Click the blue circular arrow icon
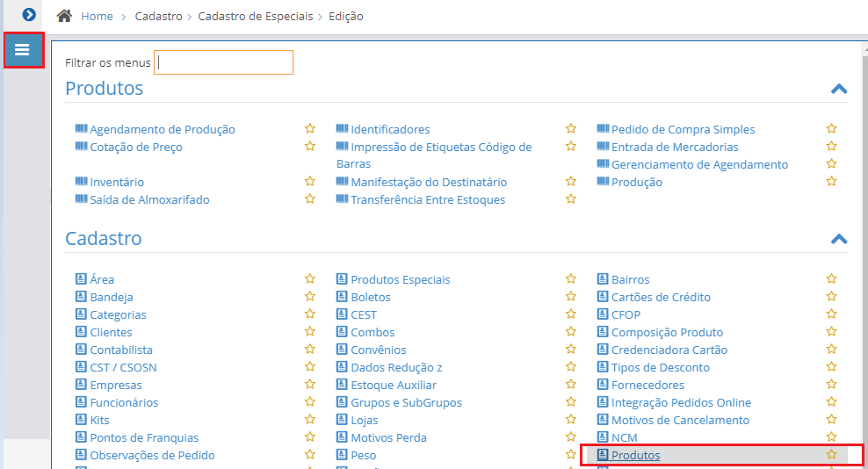The image size is (868, 469). (x=29, y=14)
